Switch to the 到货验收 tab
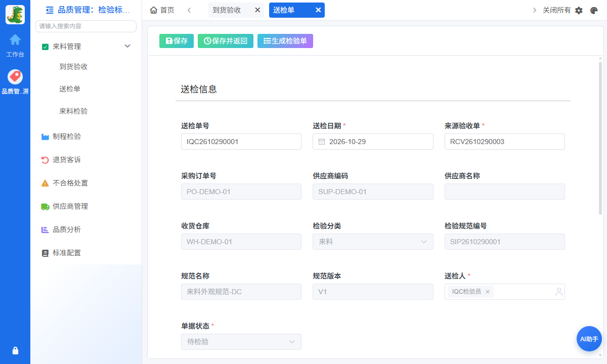 227,10
